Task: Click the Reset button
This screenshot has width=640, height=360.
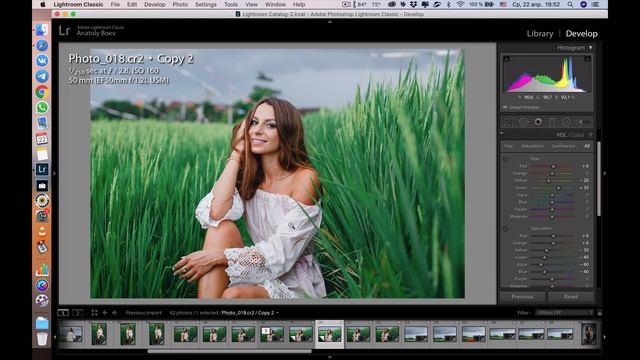Action: [571, 297]
